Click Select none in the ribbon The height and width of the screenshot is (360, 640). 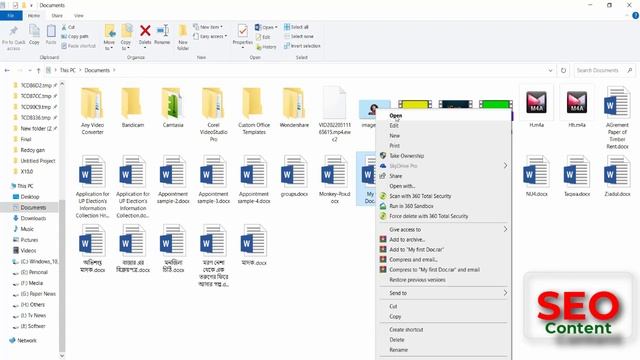click(x=299, y=36)
